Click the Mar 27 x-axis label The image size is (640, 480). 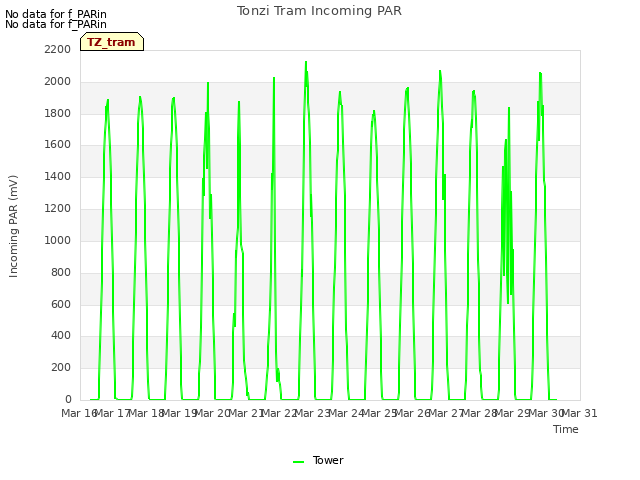coord(446,413)
